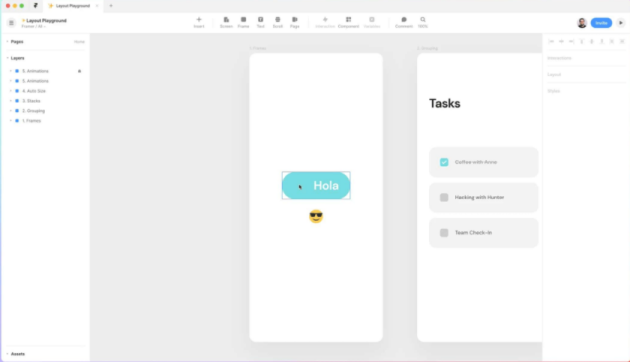Open the 100% zoom control
Image resolution: width=630 pixels, height=362 pixels.
coord(423,22)
